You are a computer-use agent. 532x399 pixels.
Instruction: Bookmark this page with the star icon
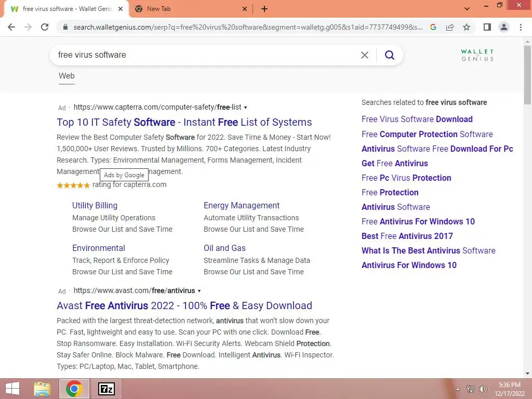pyautogui.click(x=467, y=27)
